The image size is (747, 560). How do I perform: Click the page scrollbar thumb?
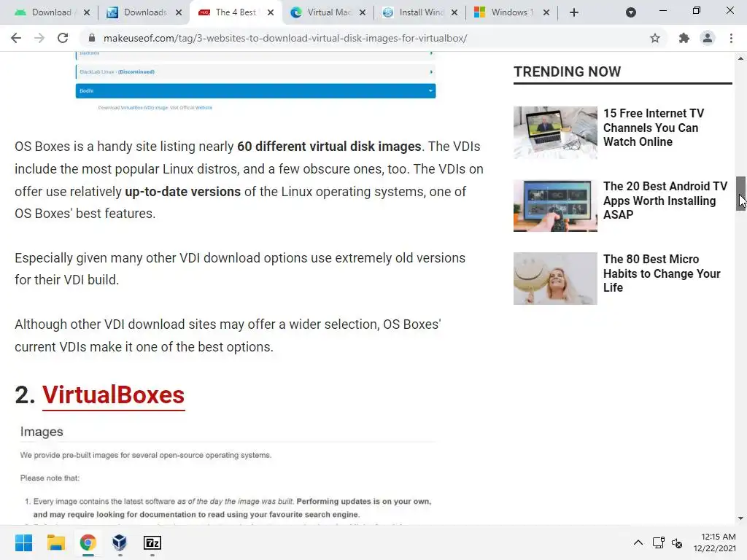click(x=741, y=193)
